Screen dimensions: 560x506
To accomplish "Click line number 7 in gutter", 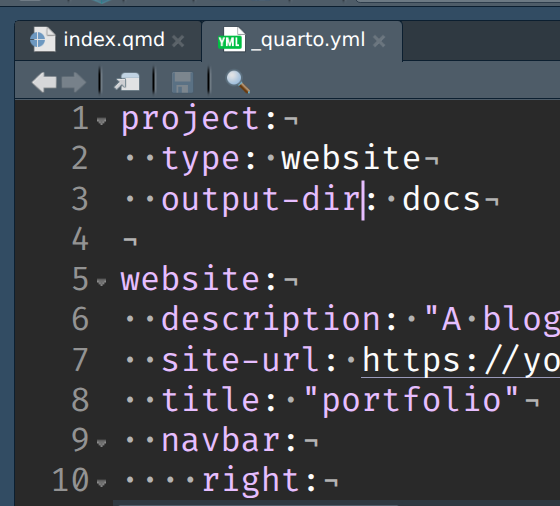I will coord(80,360).
